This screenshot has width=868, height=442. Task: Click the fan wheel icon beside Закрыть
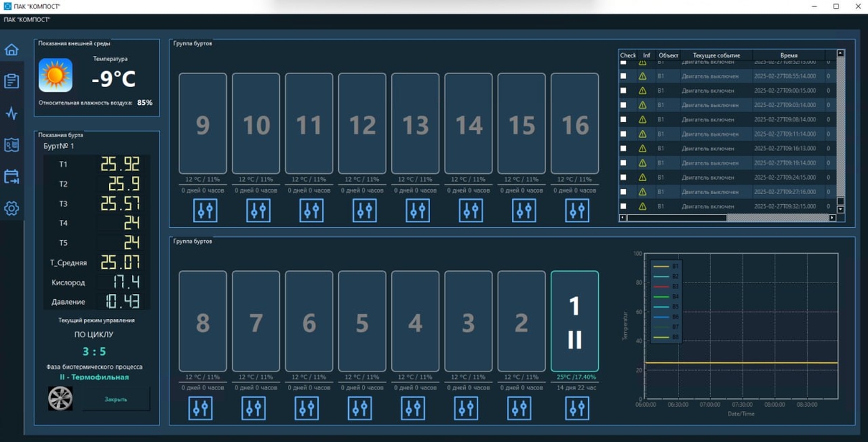point(60,398)
